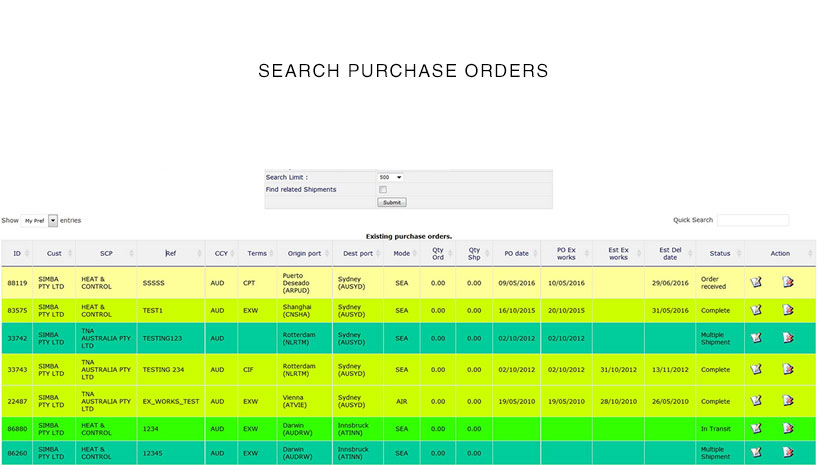Open the document icon for order 86880

click(x=788, y=428)
